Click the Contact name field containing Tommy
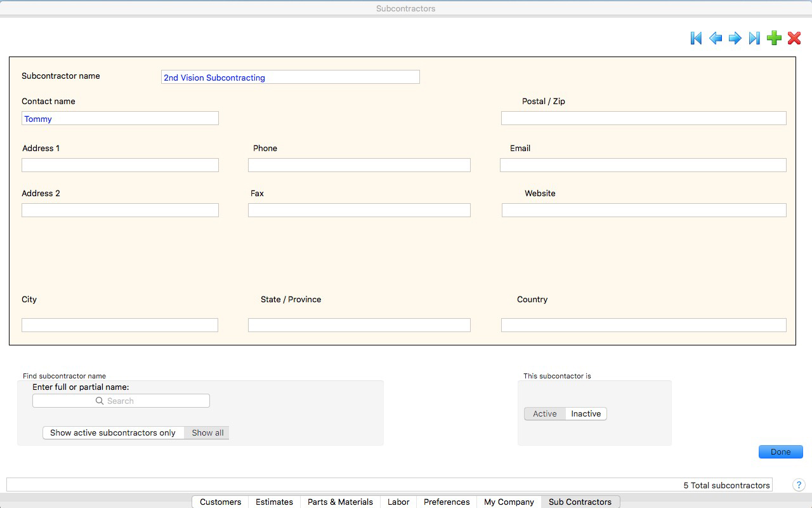This screenshot has width=812, height=508. (x=120, y=118)
